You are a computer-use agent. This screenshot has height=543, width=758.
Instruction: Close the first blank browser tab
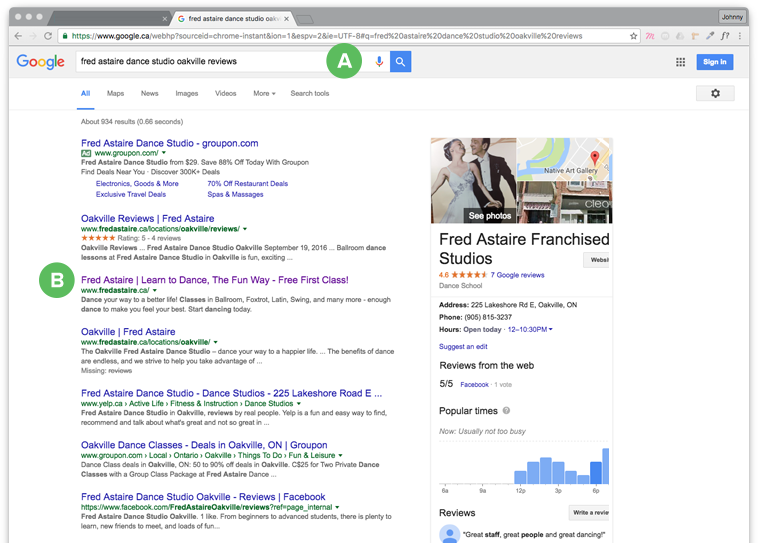[x=164, y=19]
